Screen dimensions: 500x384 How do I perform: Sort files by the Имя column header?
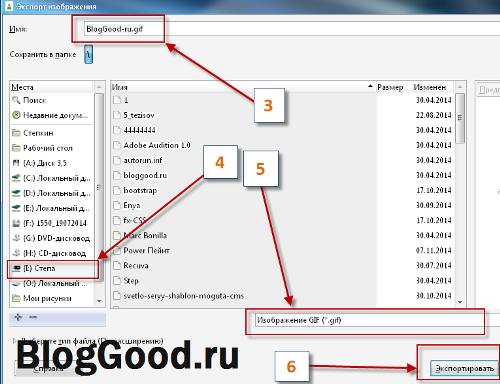point(243,87)
